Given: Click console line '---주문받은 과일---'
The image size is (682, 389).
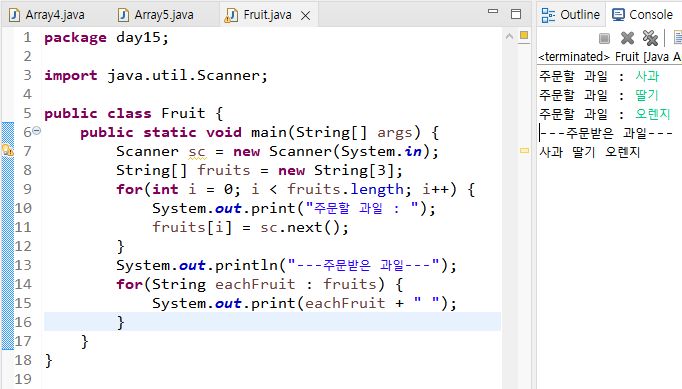Looking at the screenshot, I should [606, 133].
